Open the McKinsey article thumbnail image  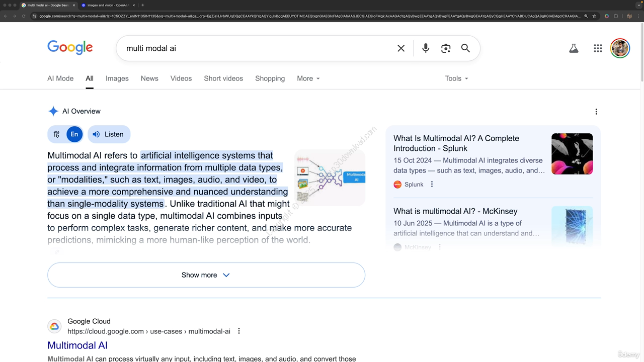(x=572, y=226)
